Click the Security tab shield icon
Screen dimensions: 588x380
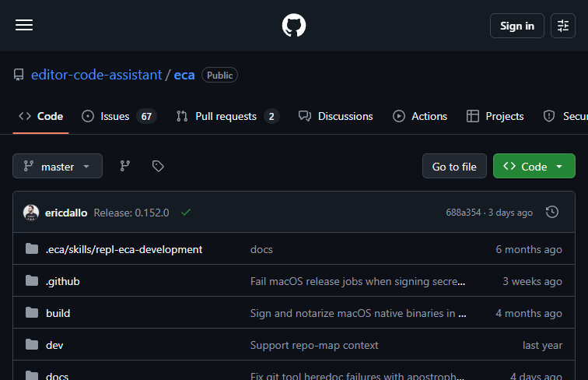pyautogui.click(x=549, y=116)
